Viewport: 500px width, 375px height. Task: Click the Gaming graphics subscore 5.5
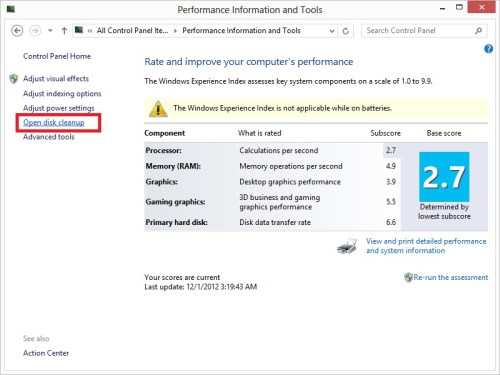[x=391, y=202]
